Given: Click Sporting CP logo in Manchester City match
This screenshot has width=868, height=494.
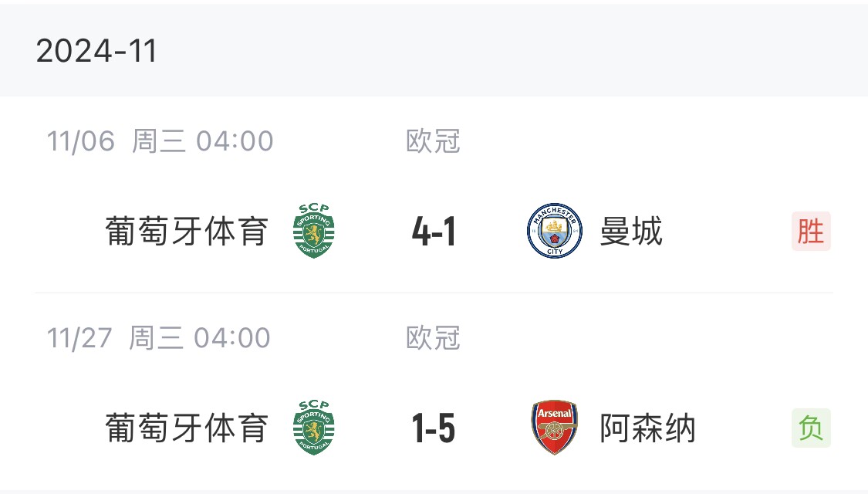Looking at the screenshot, I should tap(314, 231).
